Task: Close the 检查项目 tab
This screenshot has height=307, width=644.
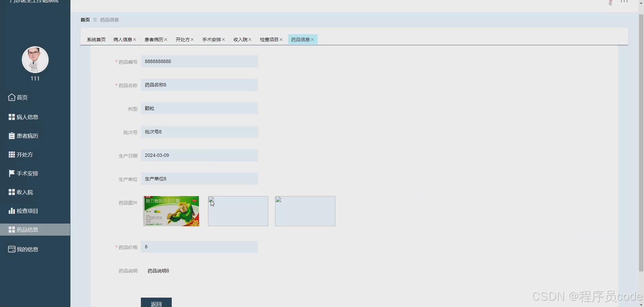Action: point(281,40)
